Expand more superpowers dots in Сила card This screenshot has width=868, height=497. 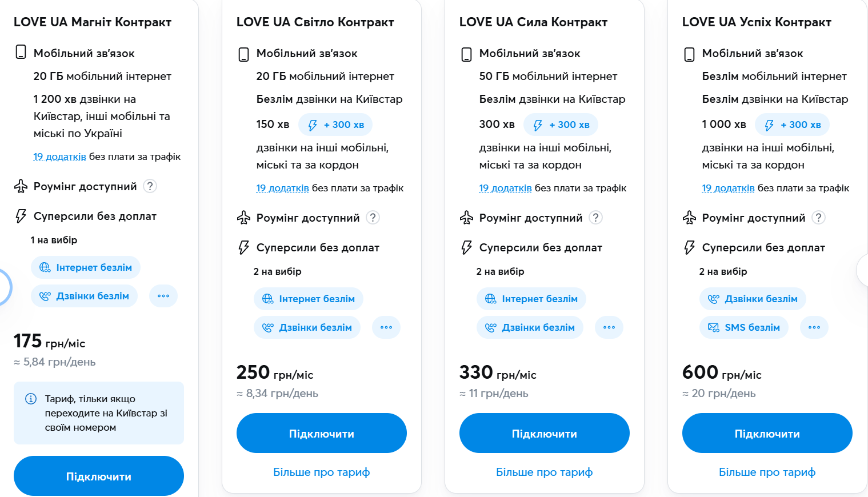click(x=609, y=327)
